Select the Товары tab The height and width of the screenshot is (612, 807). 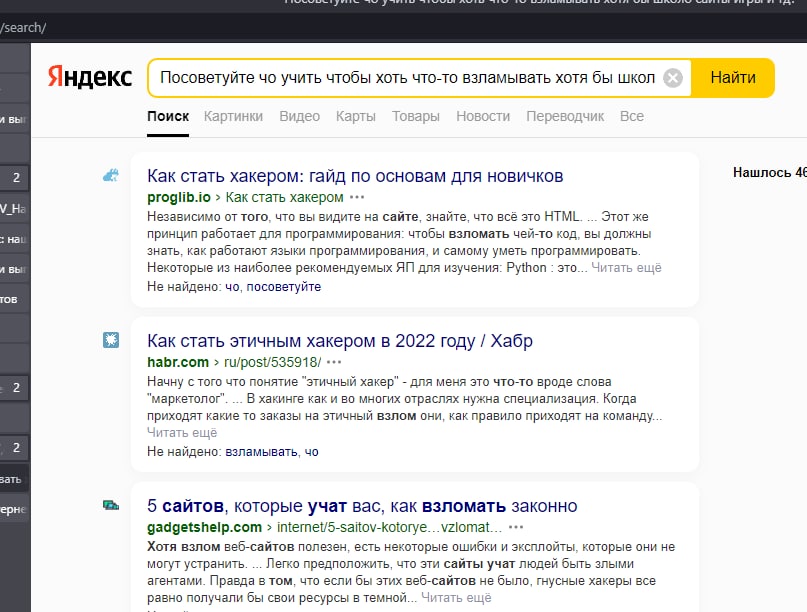(x=416, y=116)
